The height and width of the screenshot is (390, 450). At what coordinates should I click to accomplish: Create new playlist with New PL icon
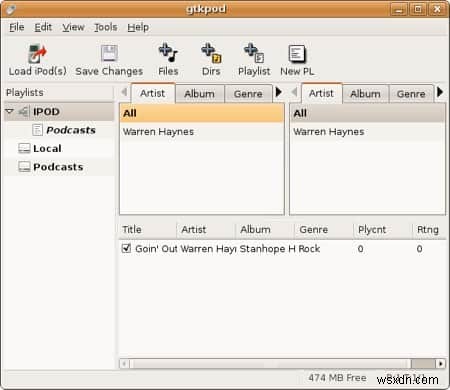point(297,53)
